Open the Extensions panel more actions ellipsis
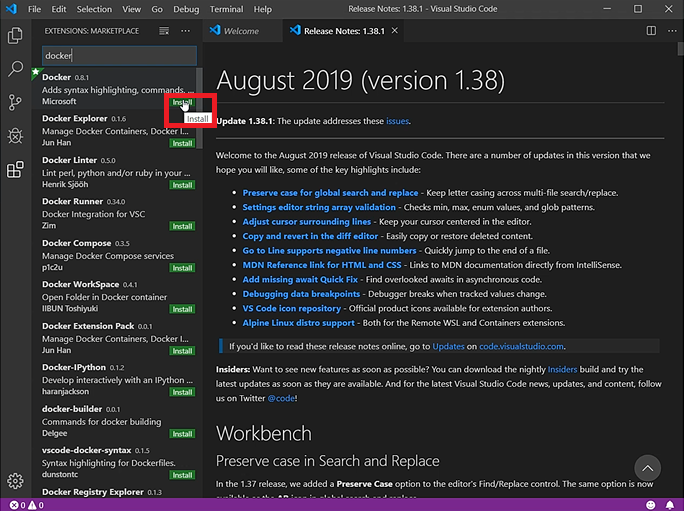The image size is (685, 512). click(x=186, y=31)
